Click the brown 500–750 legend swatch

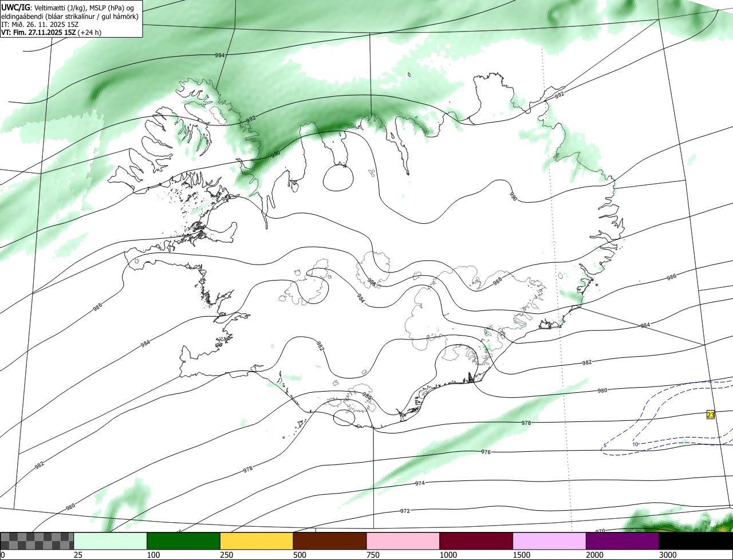(330, 541)
